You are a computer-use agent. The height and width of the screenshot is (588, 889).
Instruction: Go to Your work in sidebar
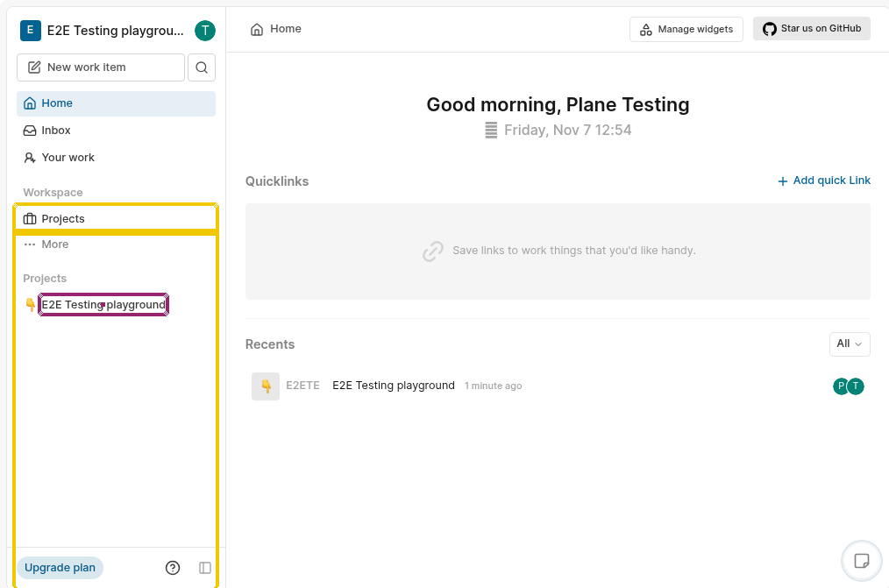click(x=68, y=158)
